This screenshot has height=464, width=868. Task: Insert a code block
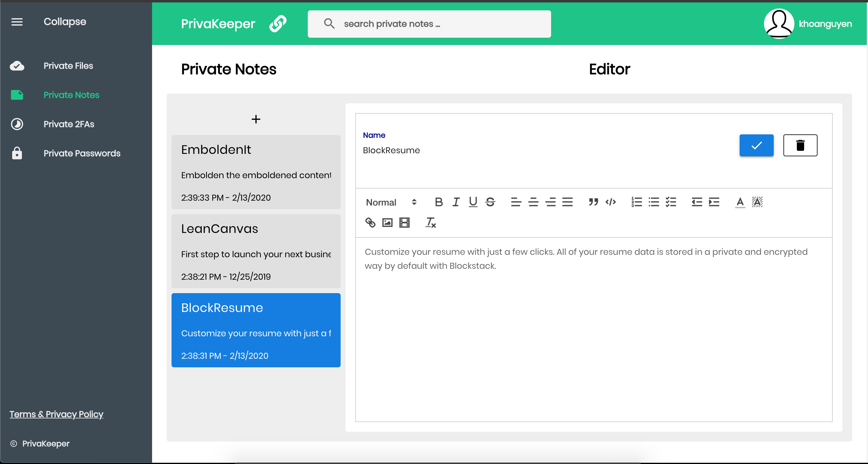611,202
